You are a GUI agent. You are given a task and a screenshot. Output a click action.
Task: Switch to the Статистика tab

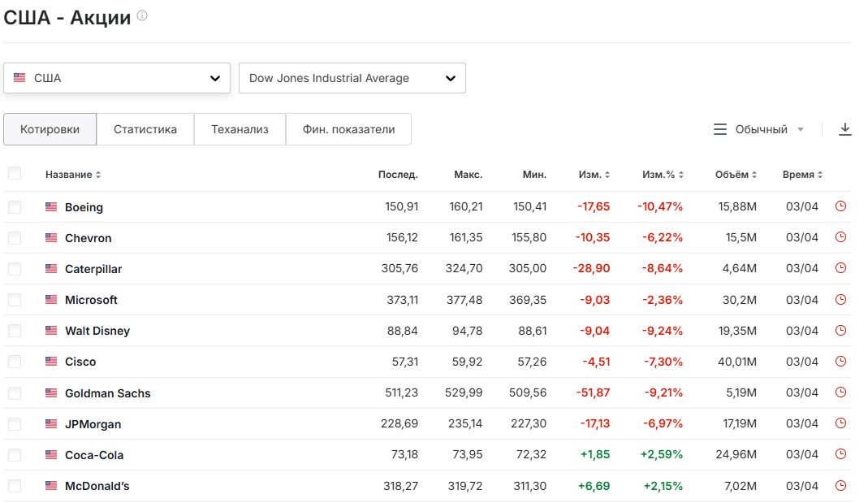[145, 129]
